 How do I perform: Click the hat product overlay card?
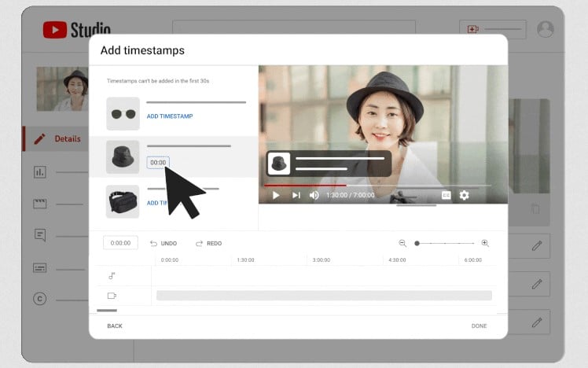(x=329, y=164)
